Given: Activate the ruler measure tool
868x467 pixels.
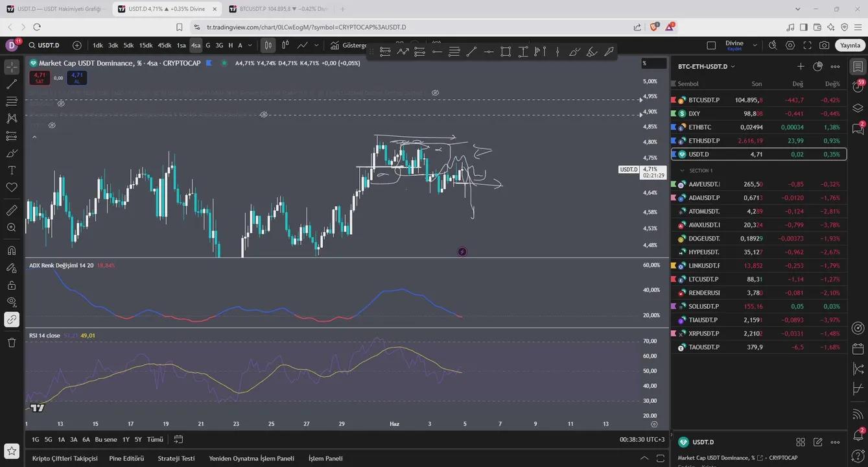Looking at the screenshot, I should click(x=12, y=211).
